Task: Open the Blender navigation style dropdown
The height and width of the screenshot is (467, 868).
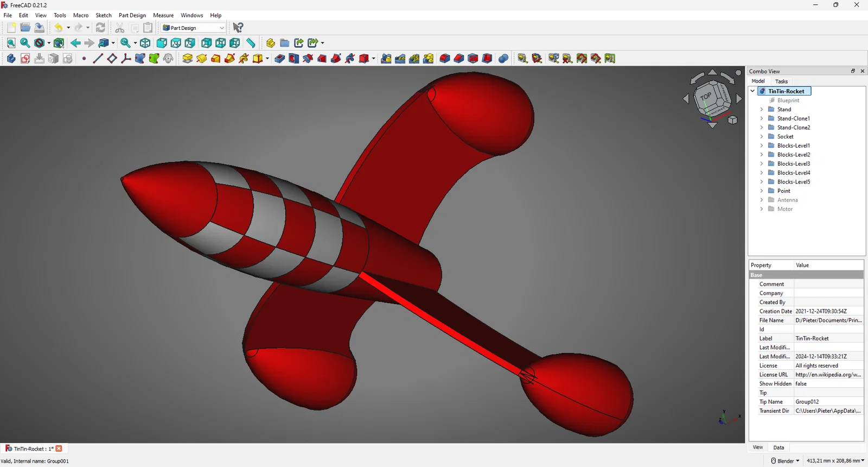Action: 785,460
